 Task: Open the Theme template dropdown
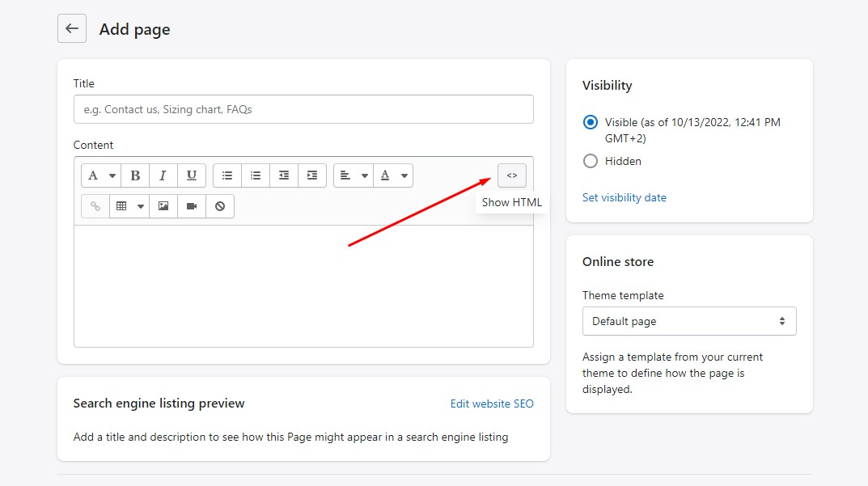point(688,321)
